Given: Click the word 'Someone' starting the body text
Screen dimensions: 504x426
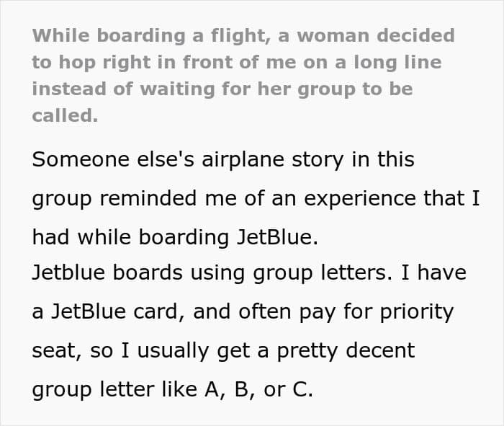Looking at the screenshot, I should (x=81, y=159).
